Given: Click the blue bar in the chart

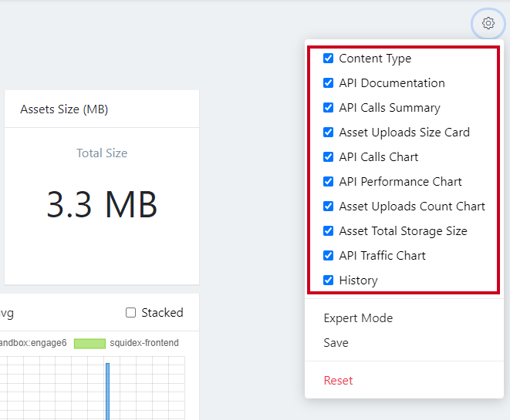Looking at the screenshot, I should [x=108, y=391].
